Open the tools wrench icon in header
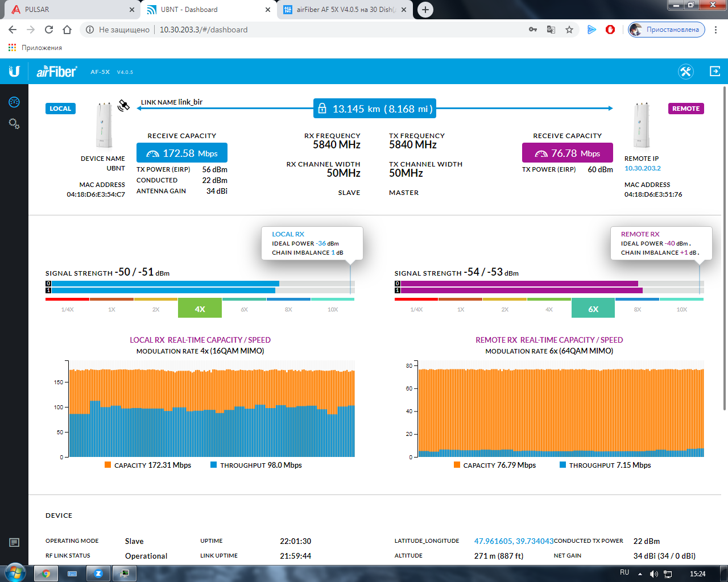 (686, 72)
